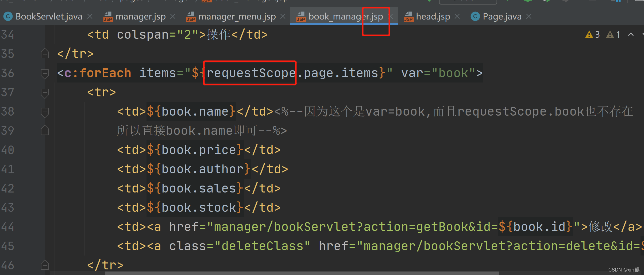Click the "deleteClass" class value

(x=262, y=246)
